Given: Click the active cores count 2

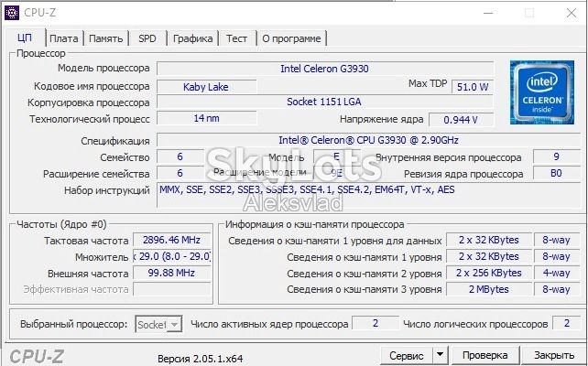Looking at the screenshot, I should (x=376, y=323).
